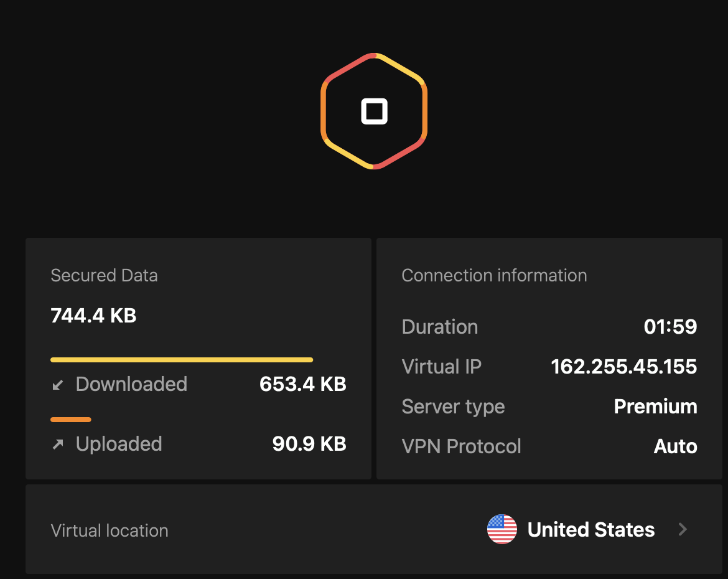The height and width of the screenshot is (579, 728).
Task: Click the Auto VPN protocol value
Action: (675, 446)
